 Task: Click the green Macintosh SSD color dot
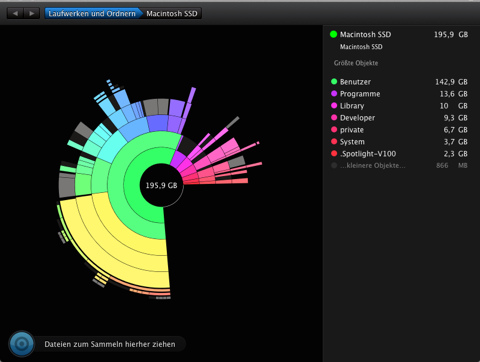333,34
